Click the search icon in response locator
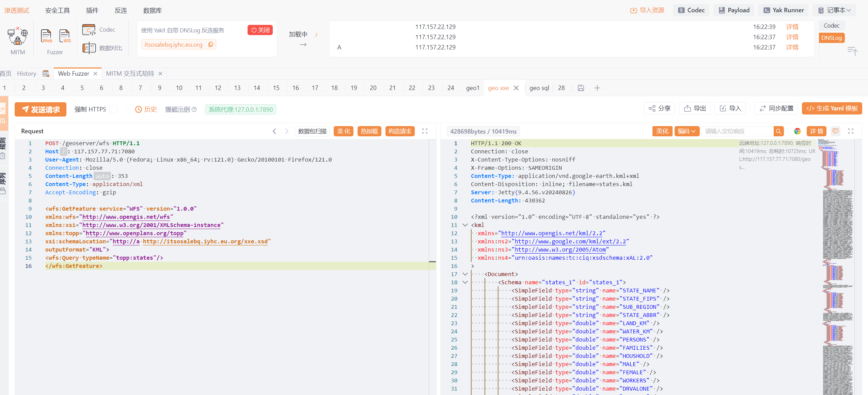 pyautogui.click(x=778, y=131)
